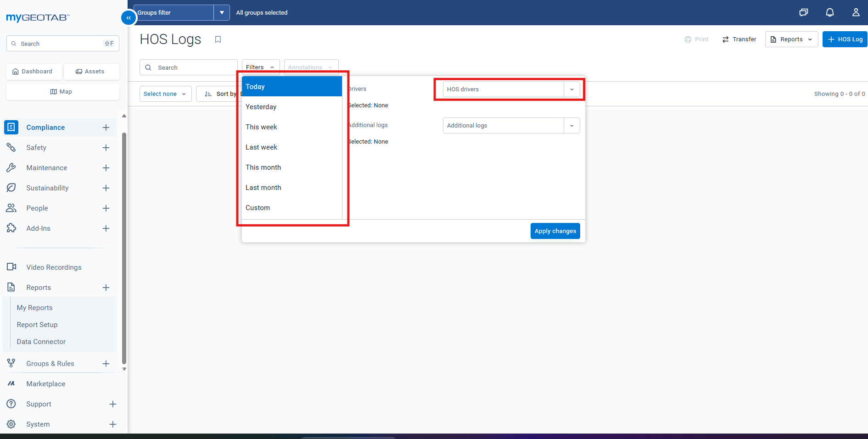Viewport: 868px width, 439px height.
Task: Collapse the sidebar with double-chevron button
Action: coord(129,18)
